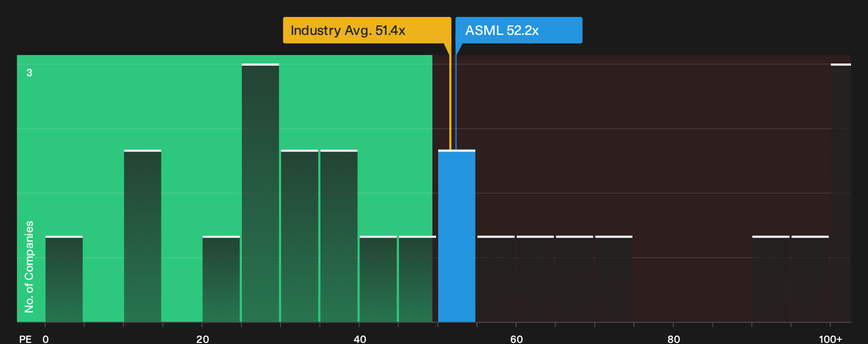Click the bar at PE 60-65

[x=535, y=279]
